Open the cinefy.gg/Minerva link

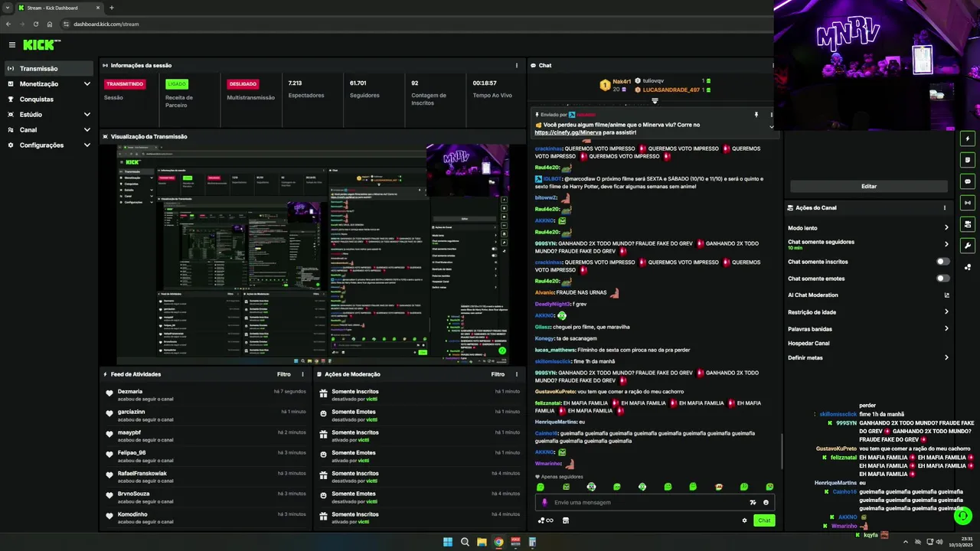tap(568, 132)
